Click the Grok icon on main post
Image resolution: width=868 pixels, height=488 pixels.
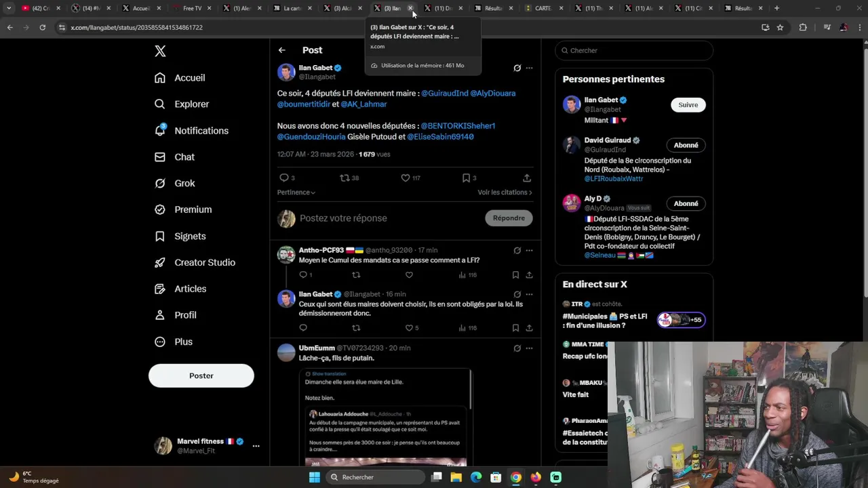tap(517, 68)
